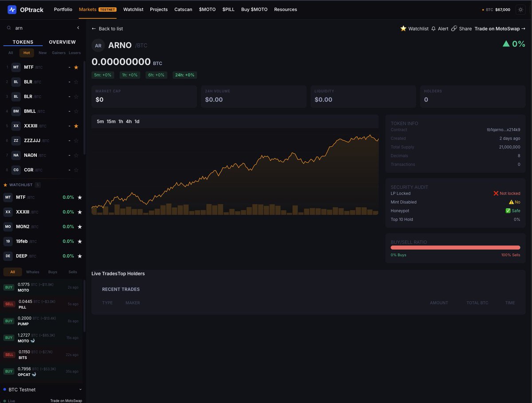Click the Watchlist star icon in header

pyautogui.click(x=403, y=28)
